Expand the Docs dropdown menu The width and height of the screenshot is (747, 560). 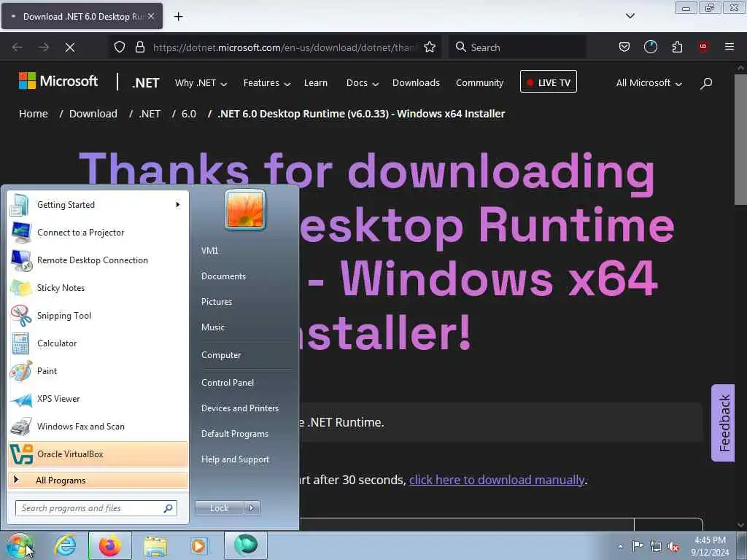pos(363,83)
